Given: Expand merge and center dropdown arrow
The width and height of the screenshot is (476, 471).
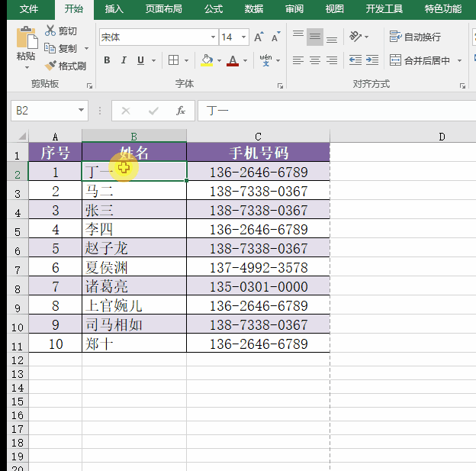Looking at the screenshot, I should click(x=459, y=60).
